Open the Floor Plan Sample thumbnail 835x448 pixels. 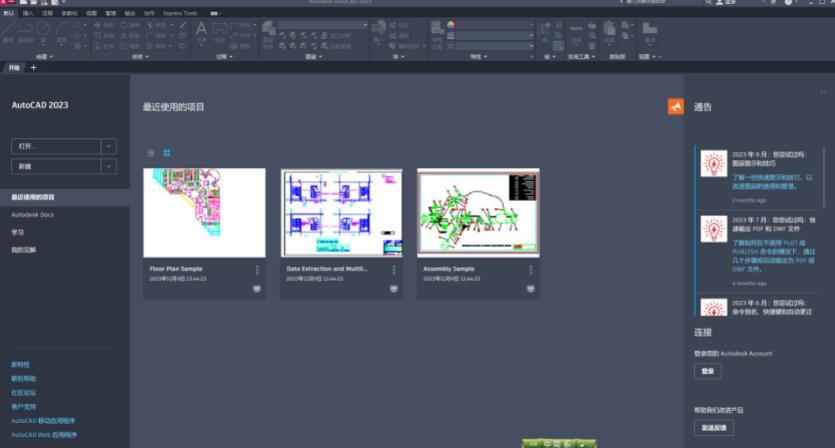coord(204,213)
